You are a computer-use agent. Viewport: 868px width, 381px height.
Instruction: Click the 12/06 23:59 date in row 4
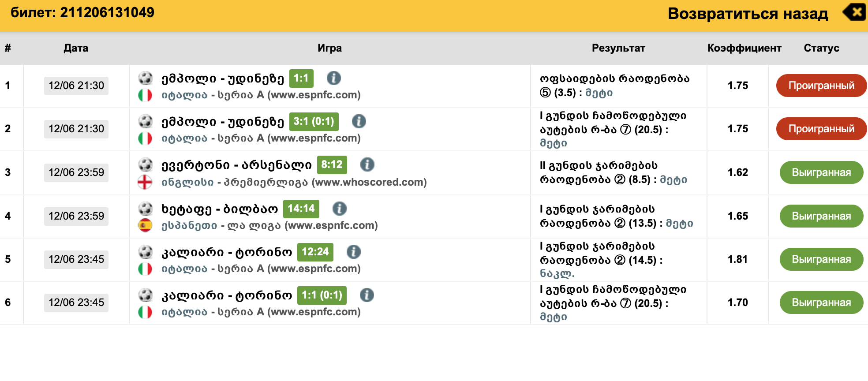coord(76,216)
